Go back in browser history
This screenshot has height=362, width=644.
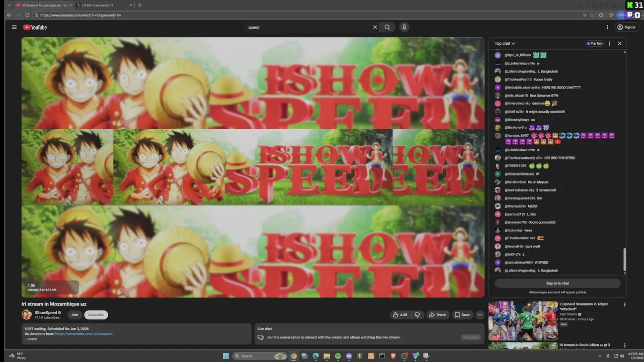(9, 15)
